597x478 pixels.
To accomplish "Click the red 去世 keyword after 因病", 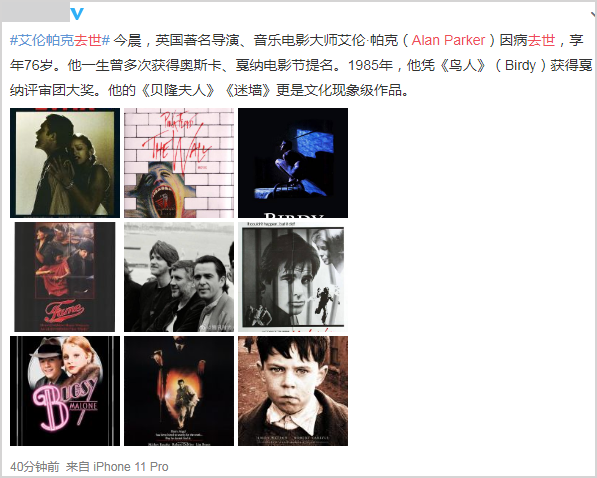I will tap(541, 40).
